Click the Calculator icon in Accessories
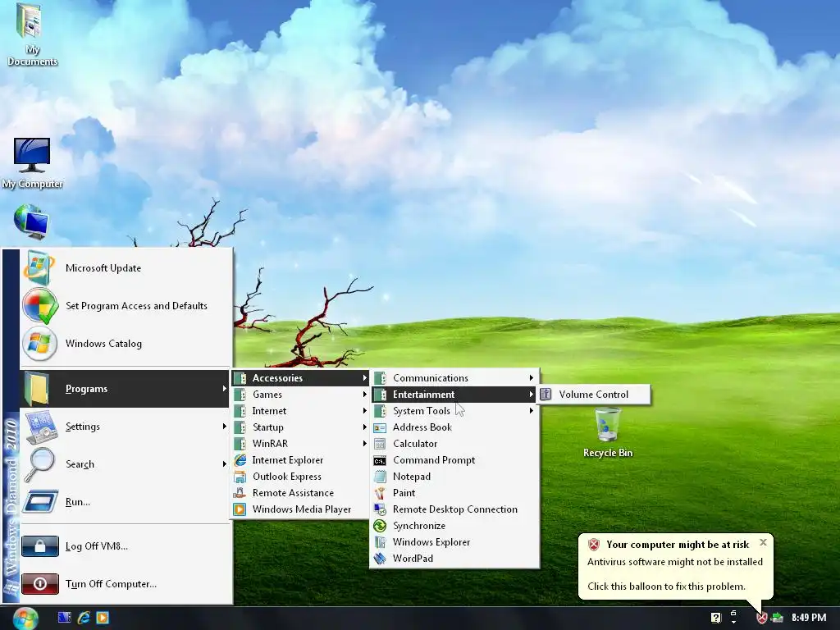This screenshot has height=630, width=840. point(380,444)
